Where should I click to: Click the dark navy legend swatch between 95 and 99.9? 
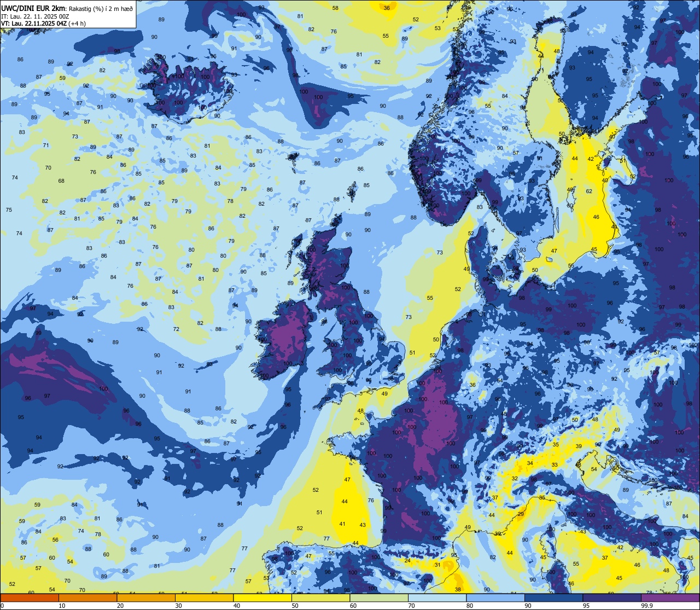tap(612, 597)
